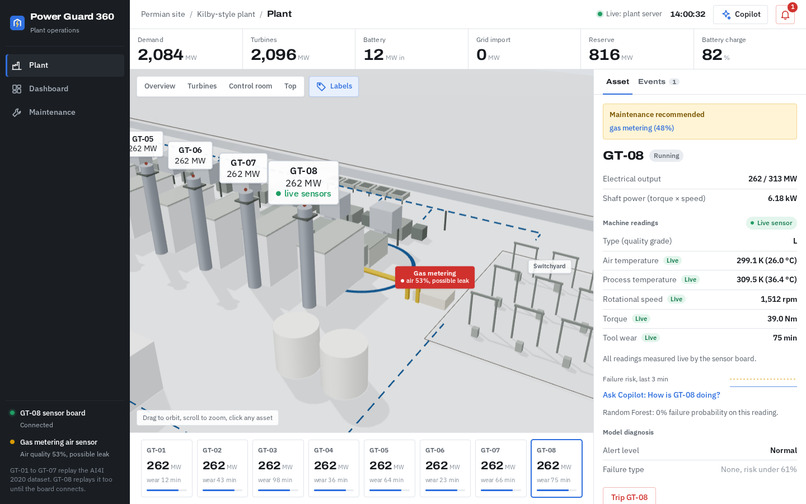Switch to Top camera view
The width and height of the screenshot is (806, 504).
[290, 86]
